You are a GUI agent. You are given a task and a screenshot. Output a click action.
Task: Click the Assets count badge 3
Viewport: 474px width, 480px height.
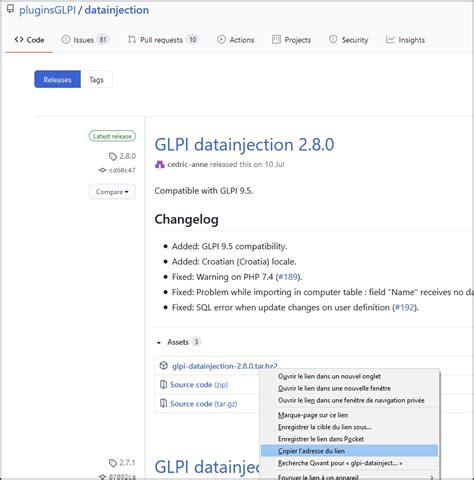[196, 342]
